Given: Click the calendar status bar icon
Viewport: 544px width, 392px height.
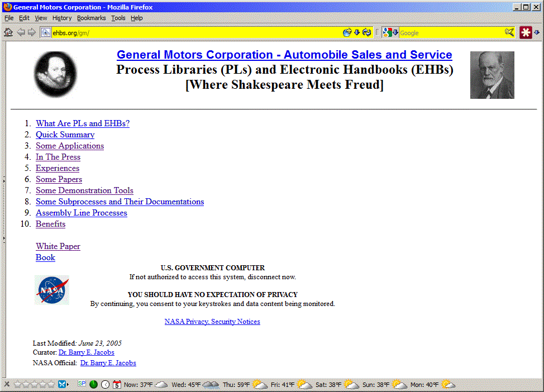Looking at the screenshot, I should point(117,384).
